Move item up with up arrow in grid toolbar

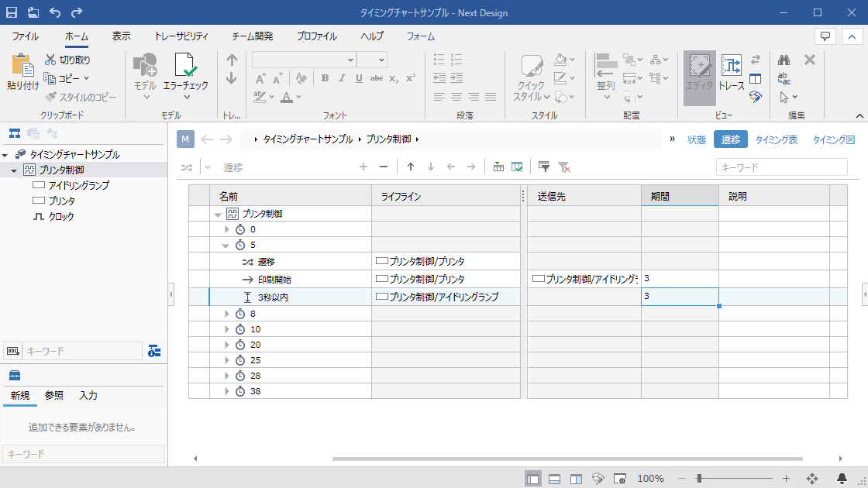click(411, 167)
